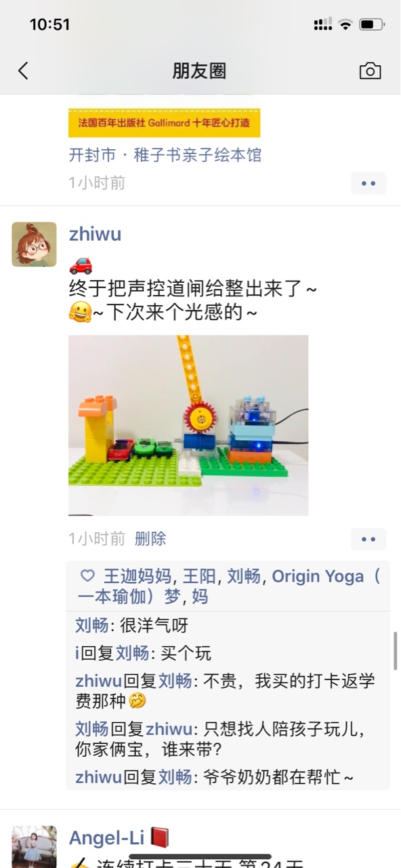Tap the yellow Gallimard banner image
Viewport: 401px width, 868px height.
click(x=165, y=123)
